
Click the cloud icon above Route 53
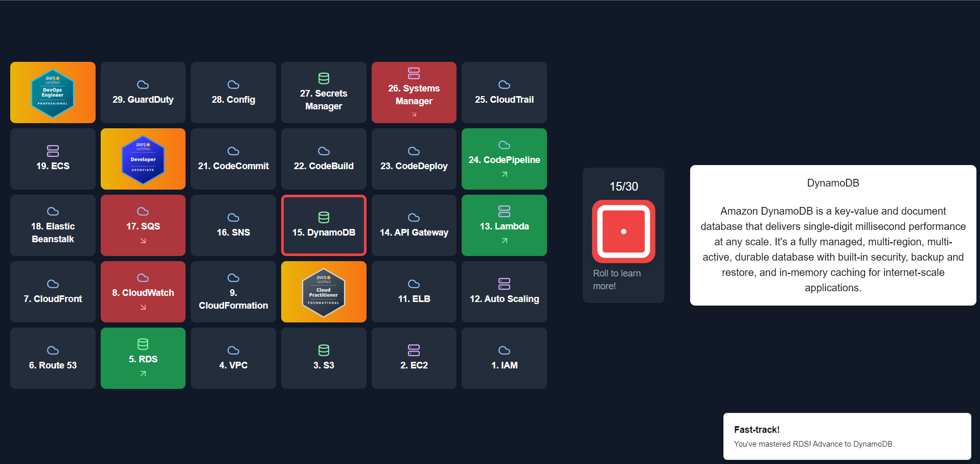pos(53,350)
